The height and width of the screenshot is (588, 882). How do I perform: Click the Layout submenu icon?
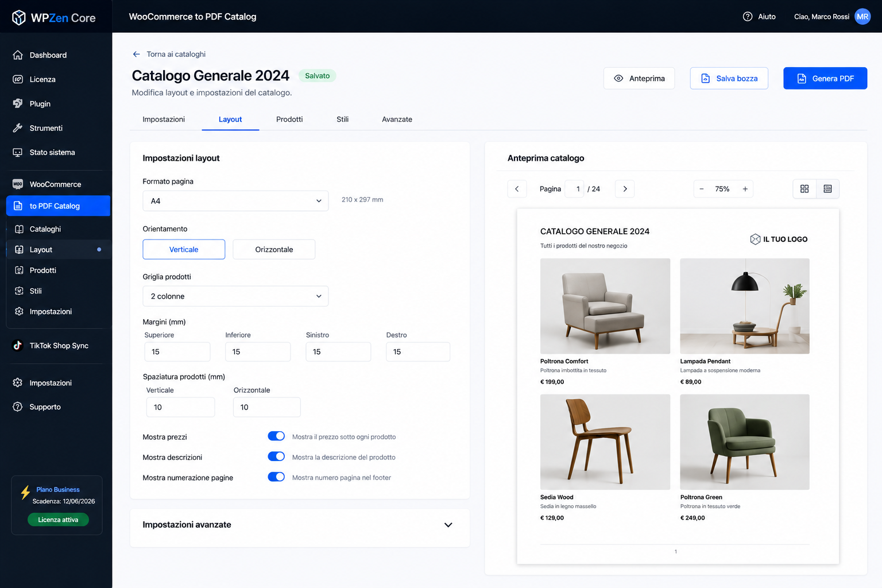coord(19,250)
